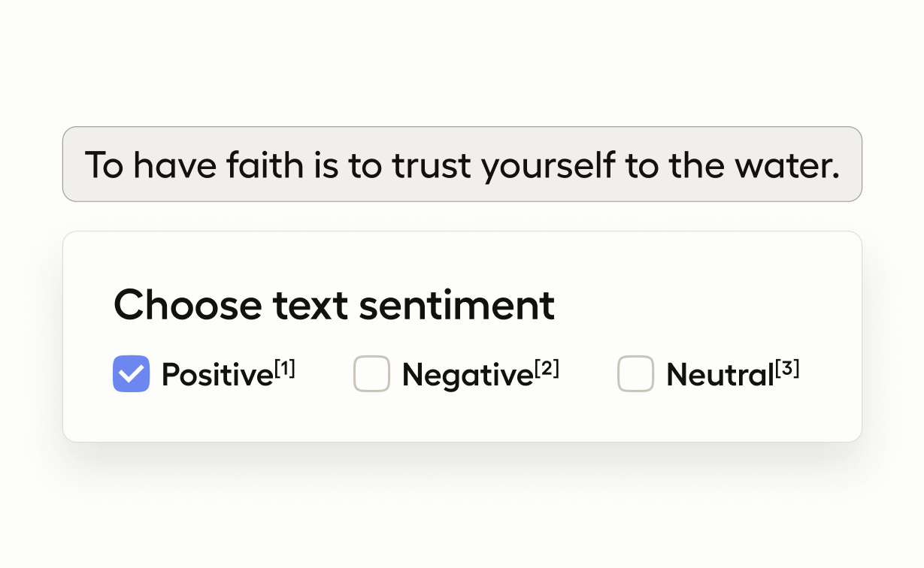Click the [3] hotkey hint beside Neutral
This screenshot has height=568, width=924.
click(x=787, y=368)
